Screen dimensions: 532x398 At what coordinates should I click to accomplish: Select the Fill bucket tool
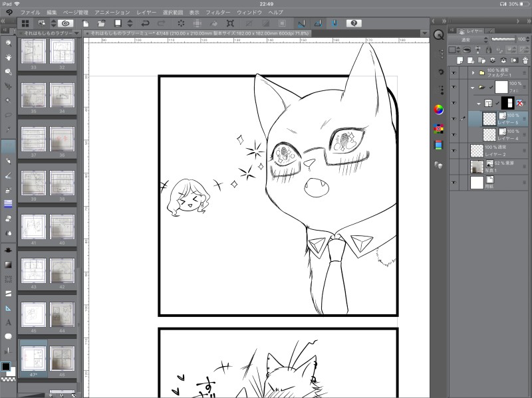click(x=9, y=250)
